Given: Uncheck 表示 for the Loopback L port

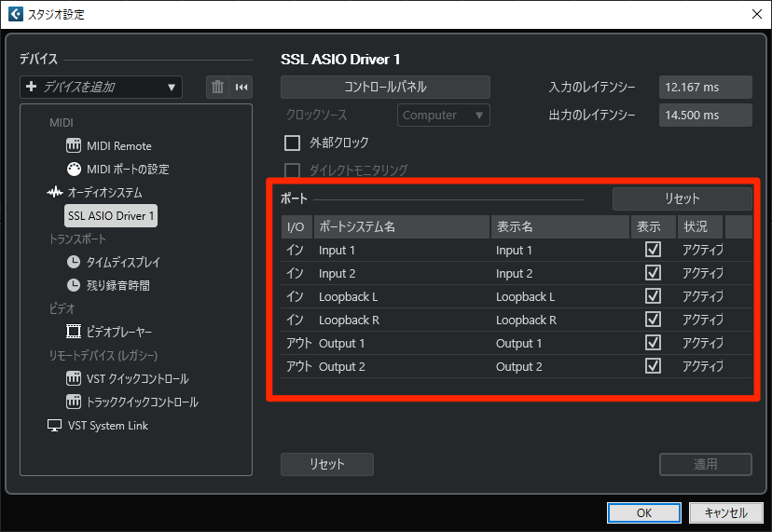Looking at the screenshot, I should click(653, 295).
